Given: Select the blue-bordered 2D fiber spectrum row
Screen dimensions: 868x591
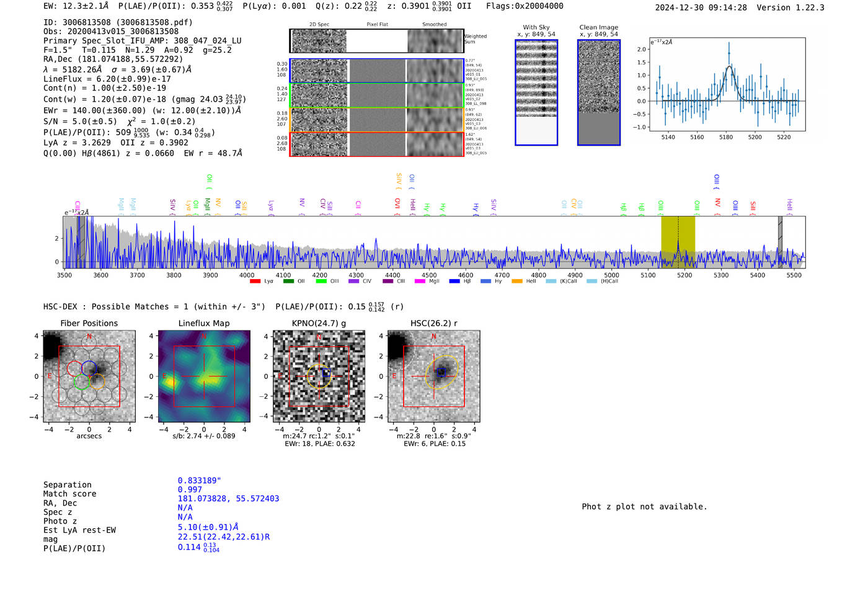Looking at the screenshot, I should [377, 71].
